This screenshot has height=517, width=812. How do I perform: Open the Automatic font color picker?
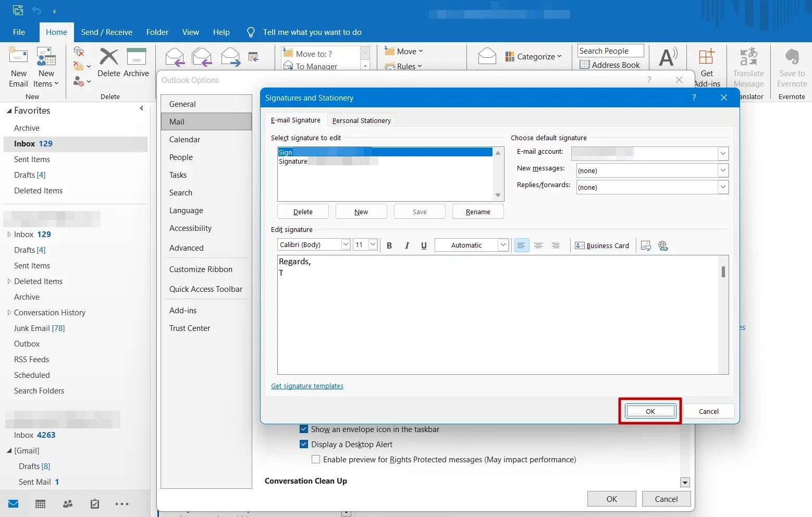click(x=471, y=245)
